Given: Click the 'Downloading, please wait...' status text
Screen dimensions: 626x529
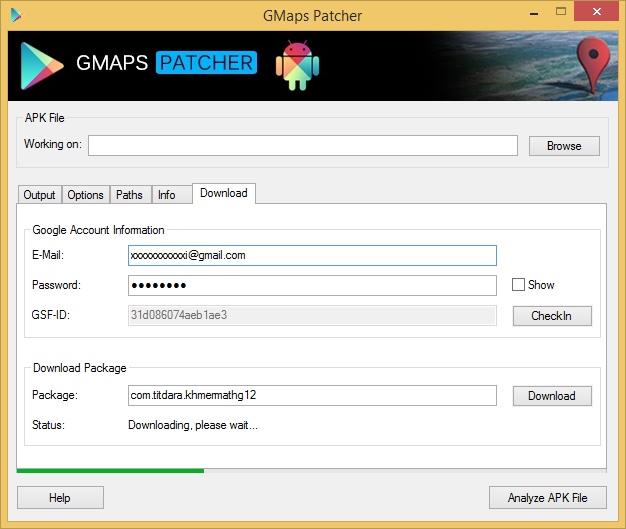Looking at the screenshot, I should tap(193, 425).
